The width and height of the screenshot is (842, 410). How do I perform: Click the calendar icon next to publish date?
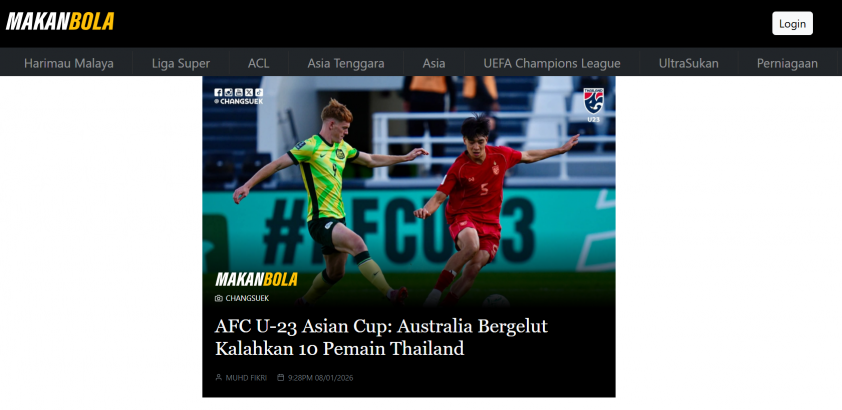point(280,378)
